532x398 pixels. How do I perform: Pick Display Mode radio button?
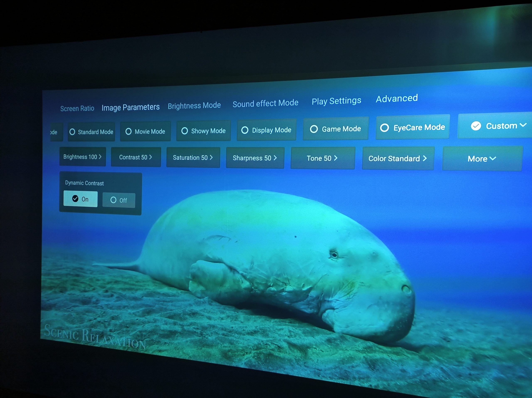(x=266, y=130)
